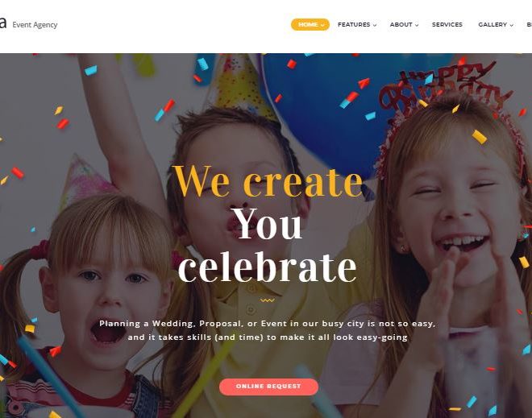The height and width of the screenshot is (418, 532).
Task: Select ABOUT in the navigation bar
Action: 401,25
